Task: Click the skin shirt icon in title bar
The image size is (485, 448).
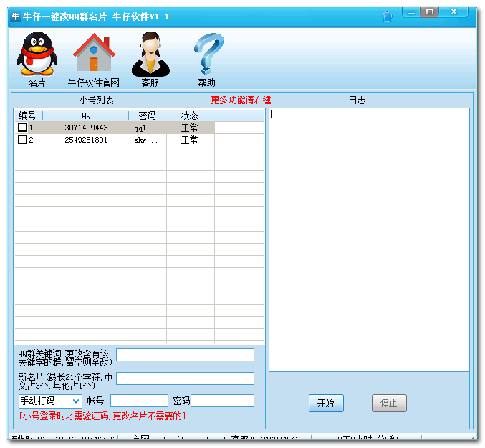Action: click(387, 16)
